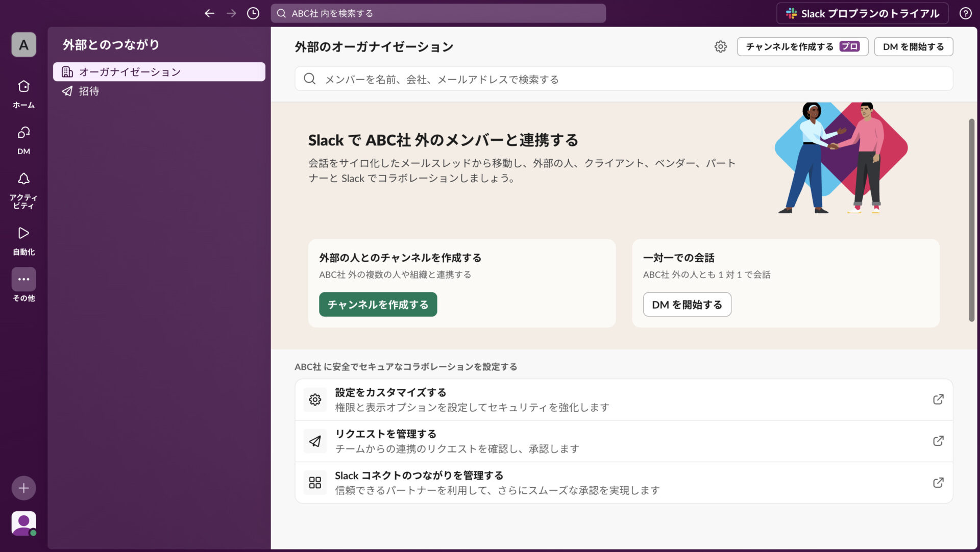Select オーガナイゼーション in the sidebar
Screen dimensions: 980x552
[129, 71]
